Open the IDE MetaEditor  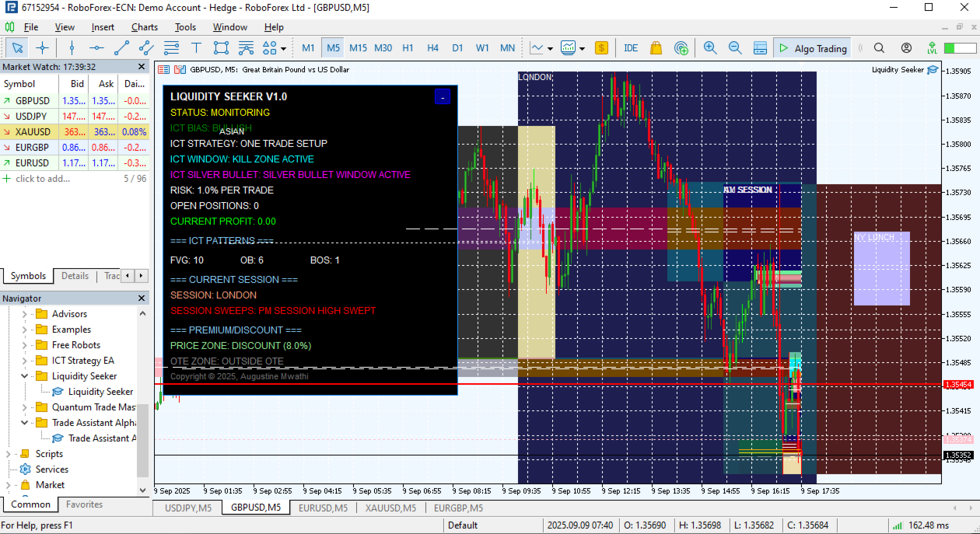pos(631,47)
